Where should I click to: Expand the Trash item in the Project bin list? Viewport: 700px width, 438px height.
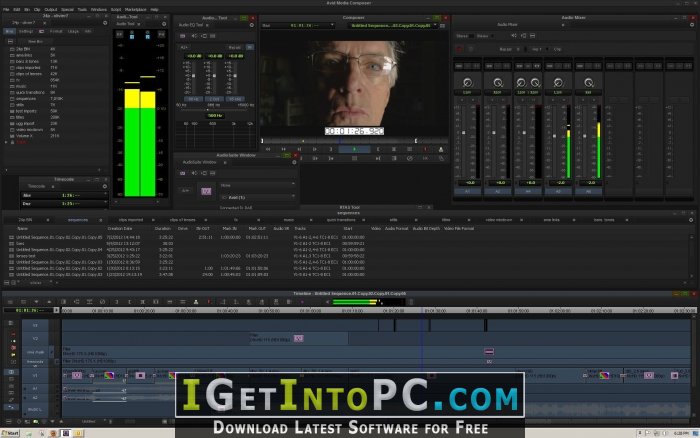click(6, 142)
